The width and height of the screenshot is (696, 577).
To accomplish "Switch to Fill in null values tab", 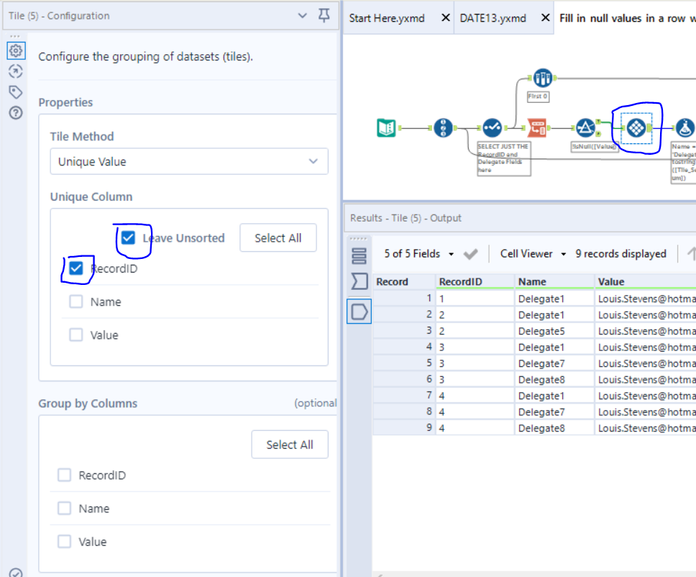I will 627,18.
